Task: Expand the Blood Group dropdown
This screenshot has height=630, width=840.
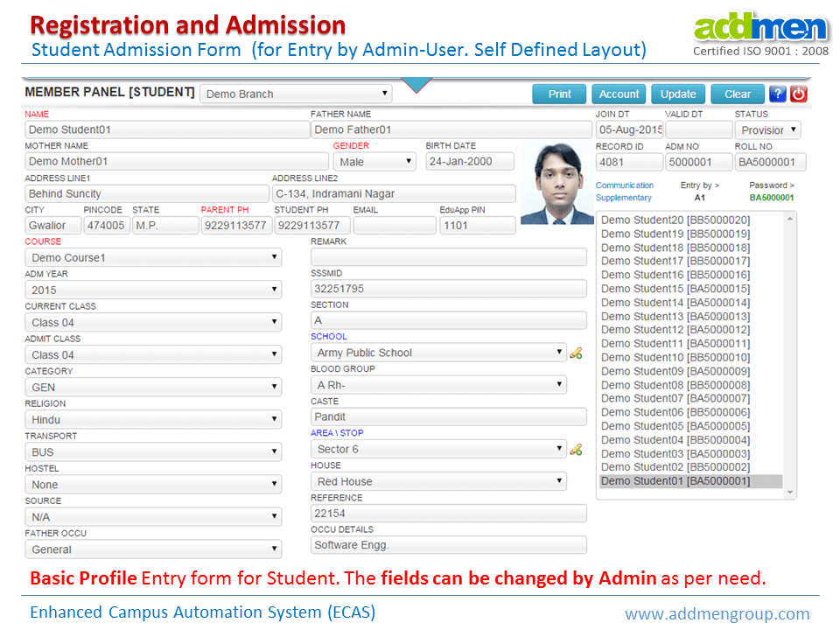Action: [x=438, y=385]
